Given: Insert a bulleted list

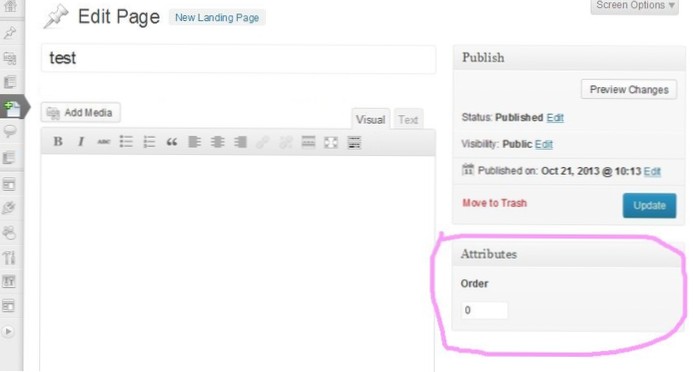Looking at the screenshot, I should point(126,142).
